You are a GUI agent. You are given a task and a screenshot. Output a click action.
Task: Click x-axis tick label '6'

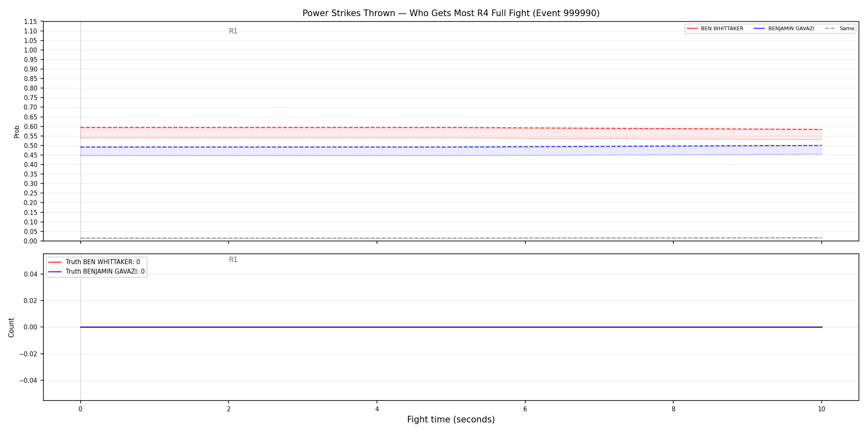click(x=525, y=409)
